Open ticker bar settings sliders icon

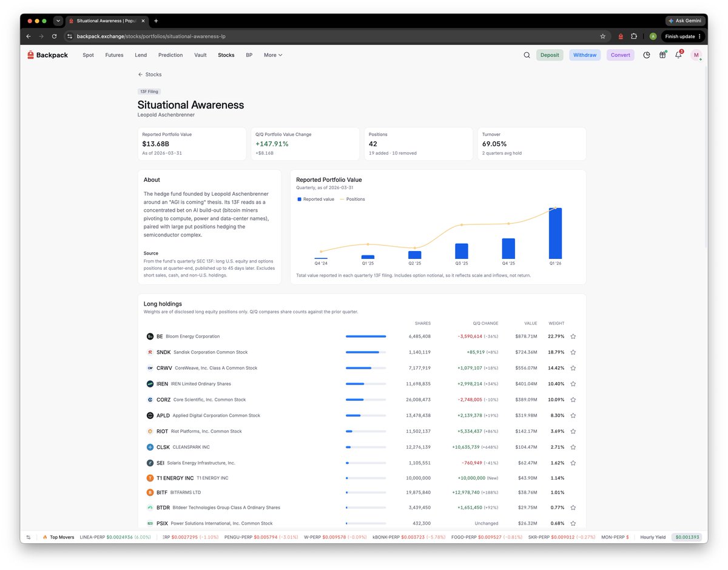[28, 537]
